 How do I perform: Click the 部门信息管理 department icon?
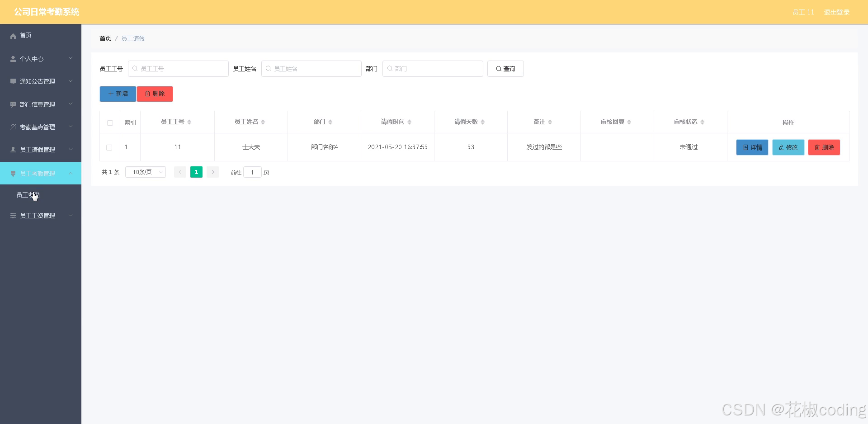point(13,104)
